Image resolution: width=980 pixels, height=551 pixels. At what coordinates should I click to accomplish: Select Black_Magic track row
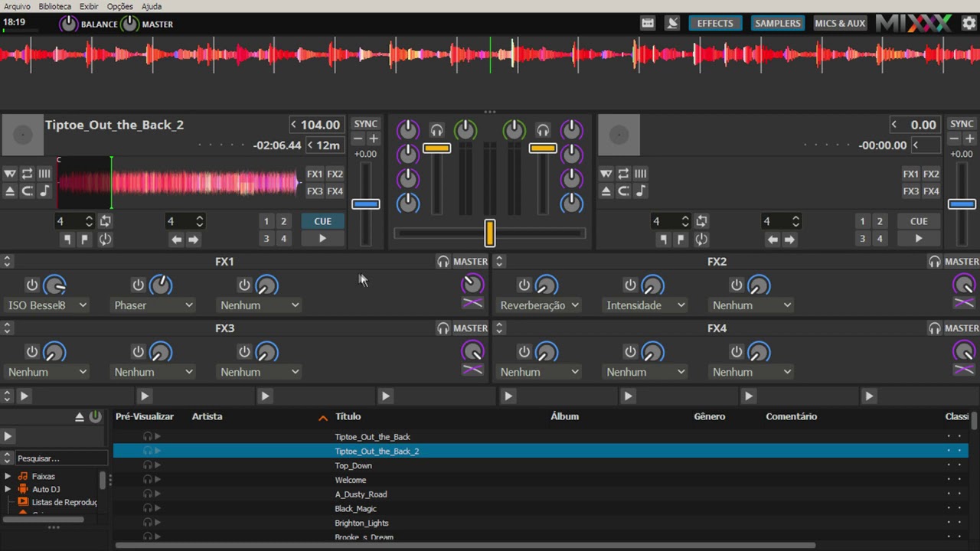(x=541, y=509)
